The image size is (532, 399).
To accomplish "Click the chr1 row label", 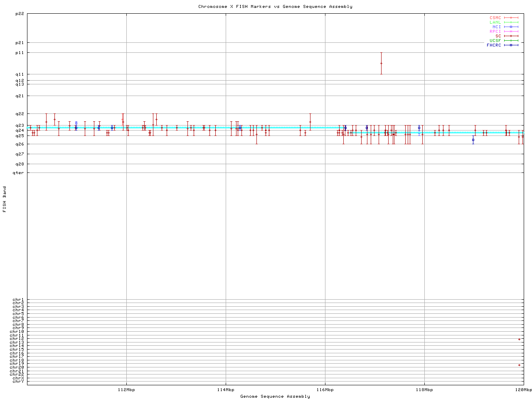I will (18, 300).
